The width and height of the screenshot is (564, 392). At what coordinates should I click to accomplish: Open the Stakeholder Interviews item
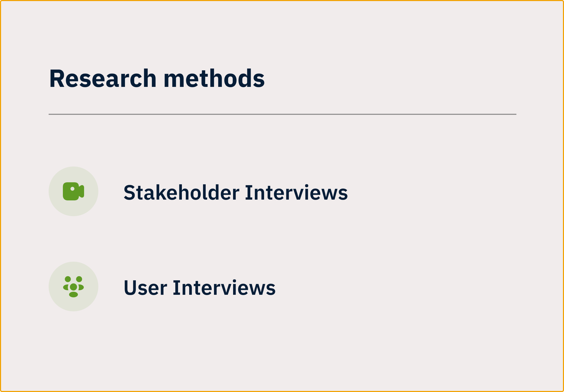(x=235, y=193)
